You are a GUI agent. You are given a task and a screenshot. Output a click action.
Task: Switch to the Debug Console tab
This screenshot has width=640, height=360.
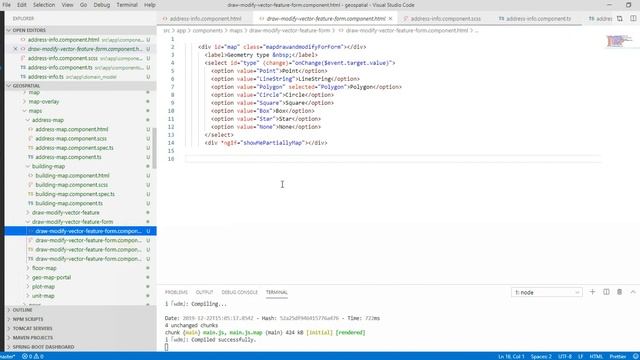[240, 292]
